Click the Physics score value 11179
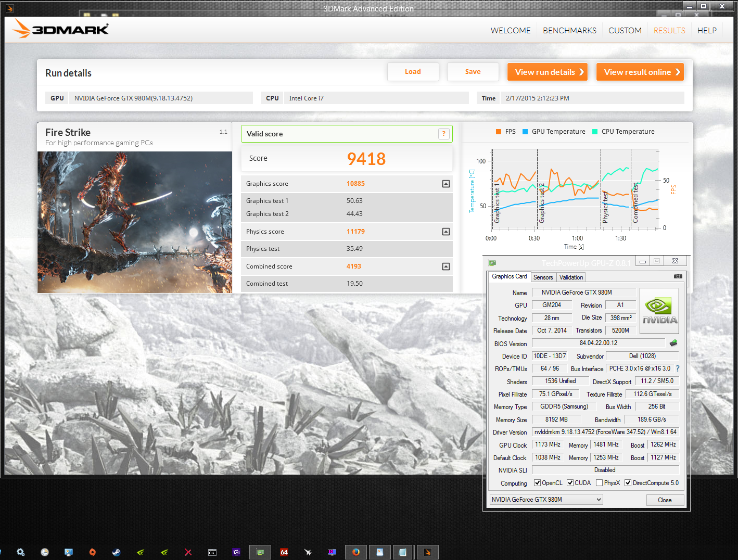The height and width of the screenshot is (560, 738). click(355, 232)
